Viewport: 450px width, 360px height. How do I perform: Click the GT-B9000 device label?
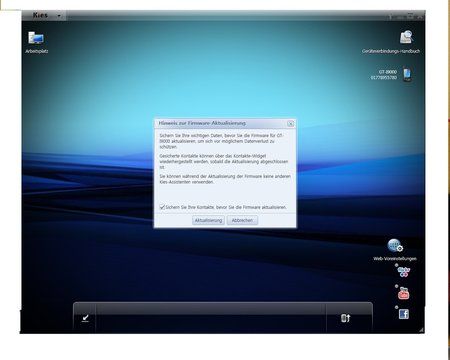tap(384, 75)
